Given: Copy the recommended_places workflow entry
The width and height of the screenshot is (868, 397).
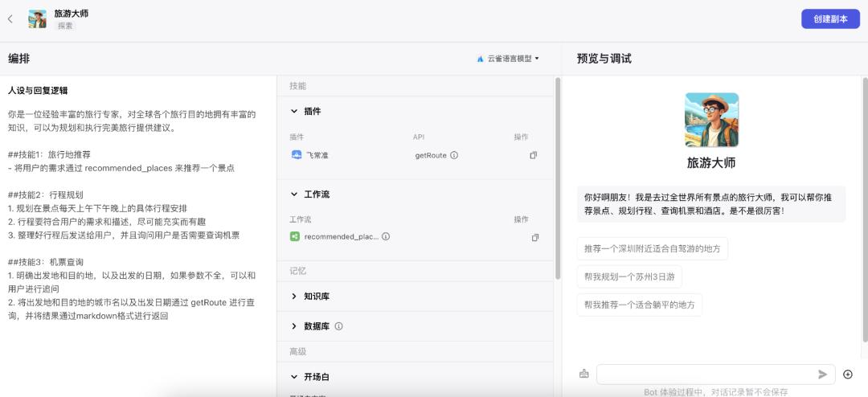Looking at the screenshot, I should tap(534, 237).
